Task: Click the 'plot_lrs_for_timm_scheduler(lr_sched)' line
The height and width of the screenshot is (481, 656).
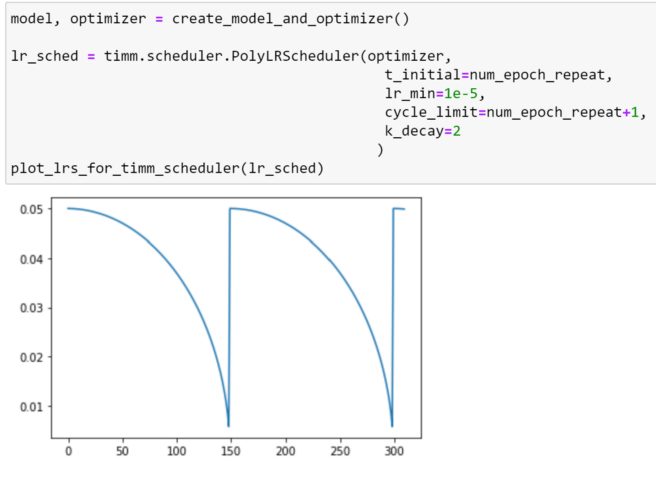Action: click(x=167, y=169)
